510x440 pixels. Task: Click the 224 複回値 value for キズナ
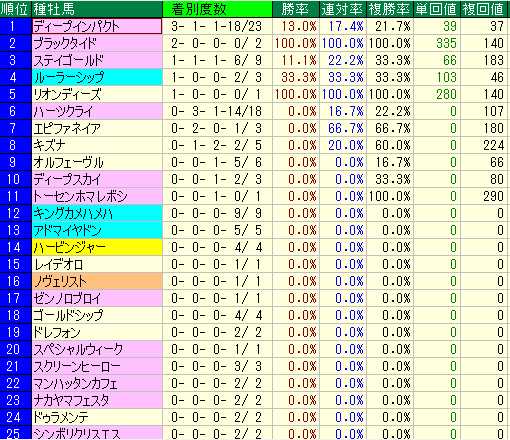click(x=485, y=145)
